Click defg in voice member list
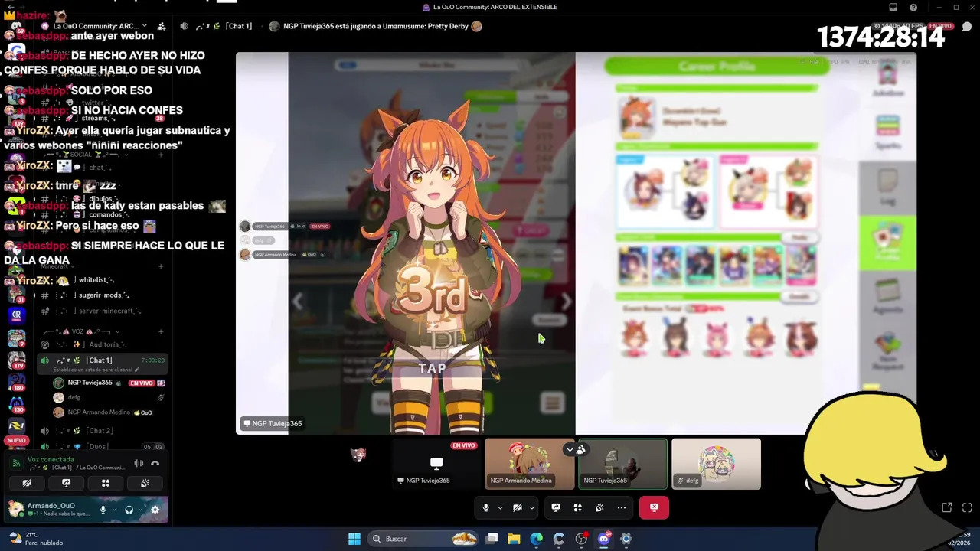Screen dimensions: 980x551 click(x=109, y=397)
